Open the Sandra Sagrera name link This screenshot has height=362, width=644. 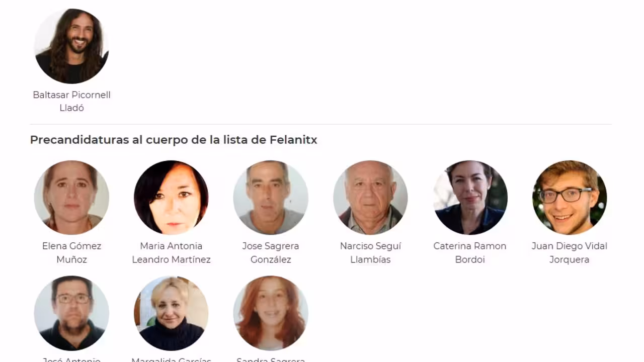271,359
